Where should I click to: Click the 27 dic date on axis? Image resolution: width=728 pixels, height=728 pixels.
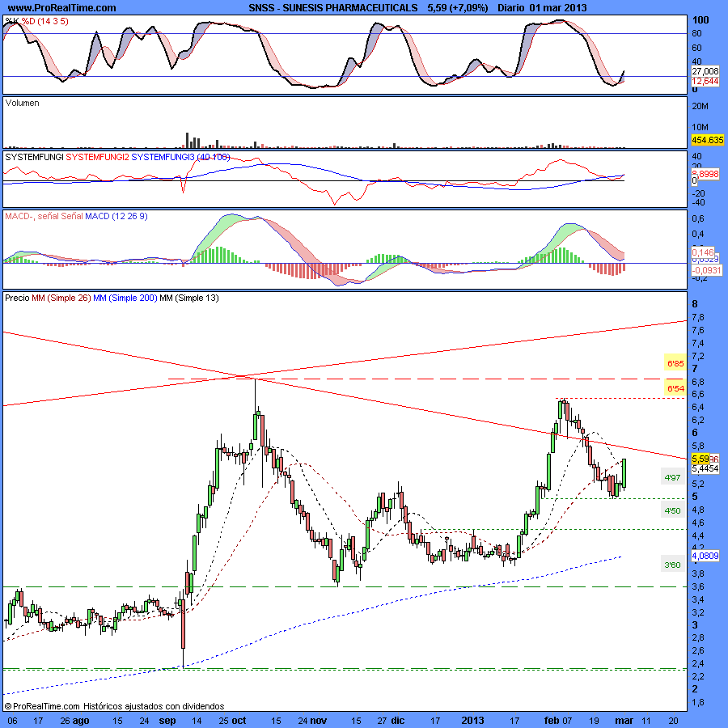pos(391,721)
